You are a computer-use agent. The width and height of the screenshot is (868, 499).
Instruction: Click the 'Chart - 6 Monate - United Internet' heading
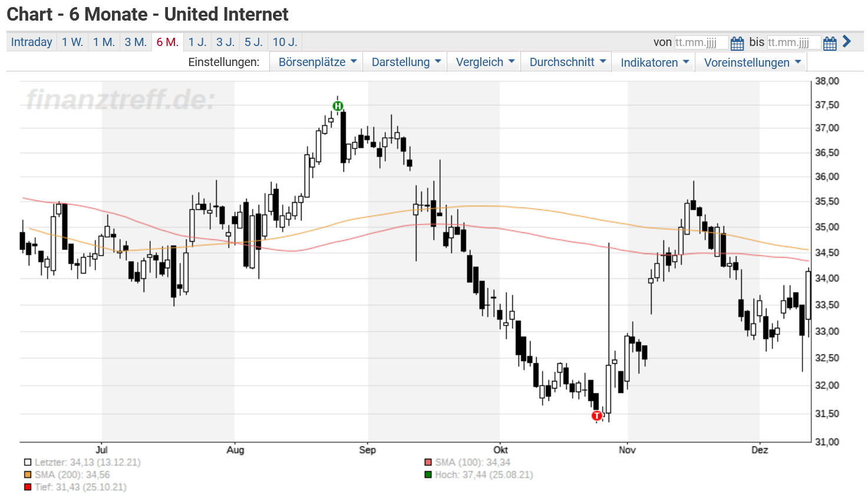[148, 14]
